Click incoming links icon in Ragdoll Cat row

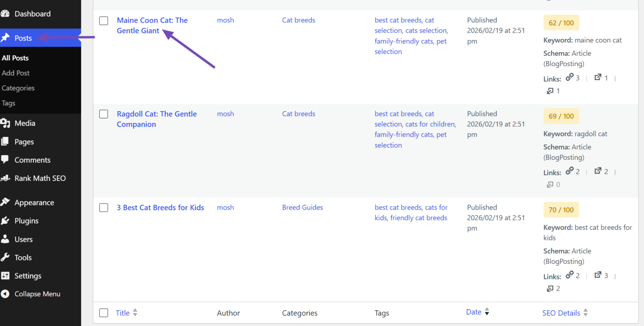[550, 185]
